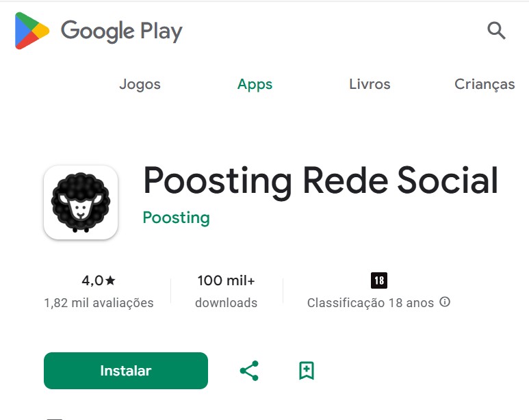This screenshot has width=529, height=420.
Task: Go to the Livros tab
Action: 370,84
